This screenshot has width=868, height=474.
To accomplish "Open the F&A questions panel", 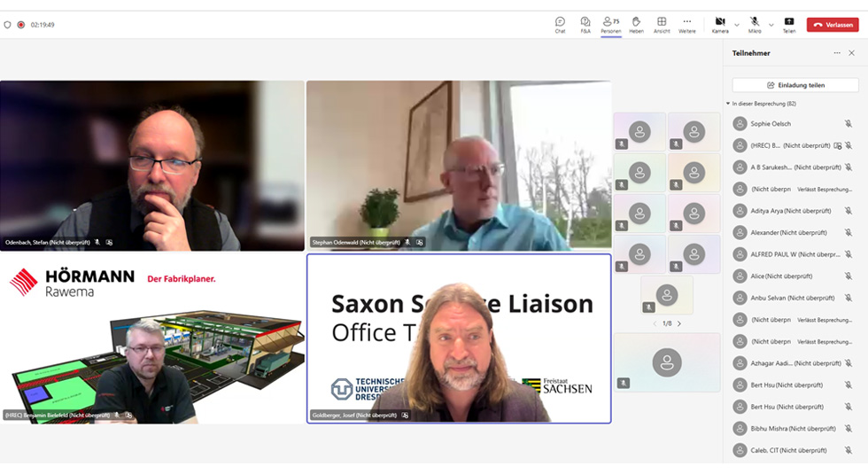I will [x=585, y=24].
